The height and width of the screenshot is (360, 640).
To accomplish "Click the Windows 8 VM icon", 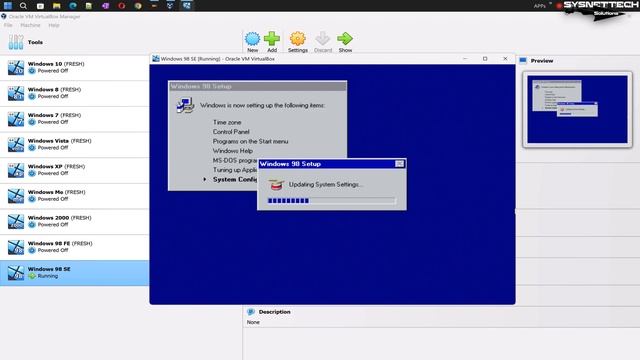I will coord(16,93).
